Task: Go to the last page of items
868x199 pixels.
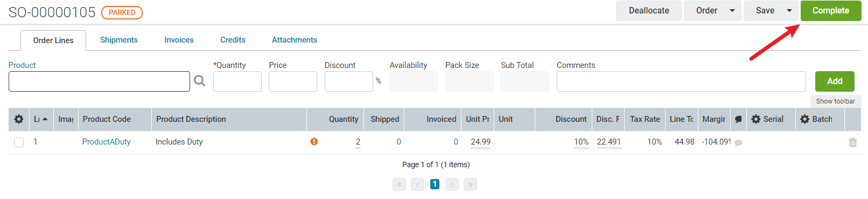Action: coord(470,184)
